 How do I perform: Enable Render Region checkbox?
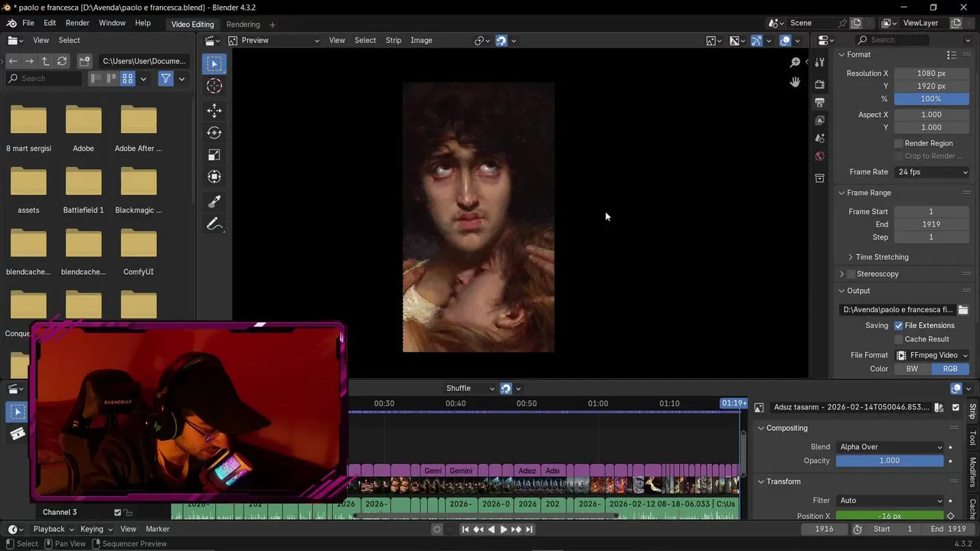(x=899, y=143)
